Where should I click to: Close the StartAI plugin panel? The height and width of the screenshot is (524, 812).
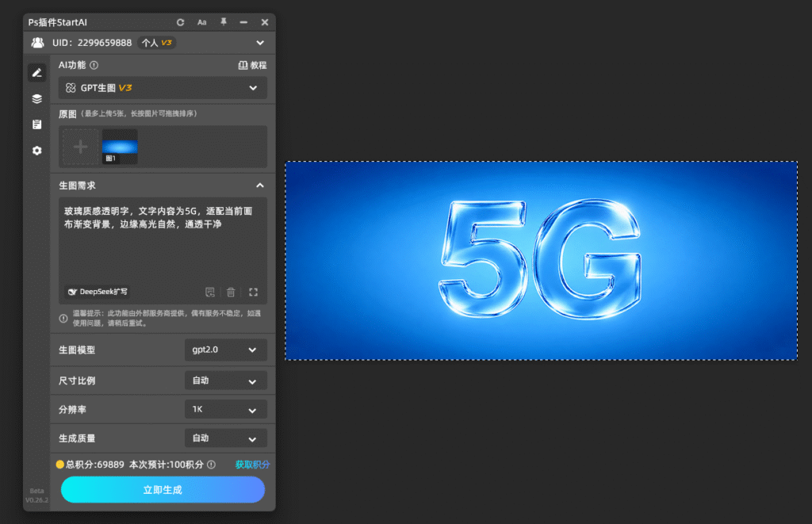(265, 22)
